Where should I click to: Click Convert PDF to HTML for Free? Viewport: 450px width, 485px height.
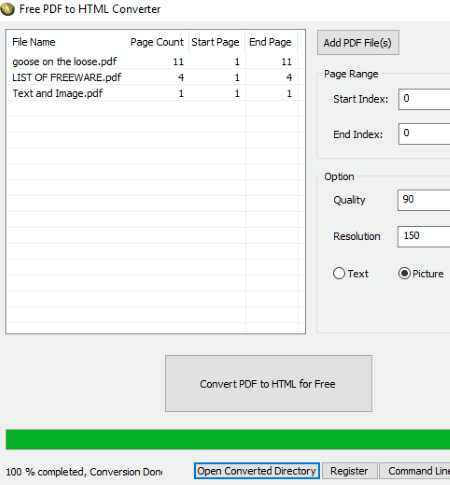click(268, 383)
